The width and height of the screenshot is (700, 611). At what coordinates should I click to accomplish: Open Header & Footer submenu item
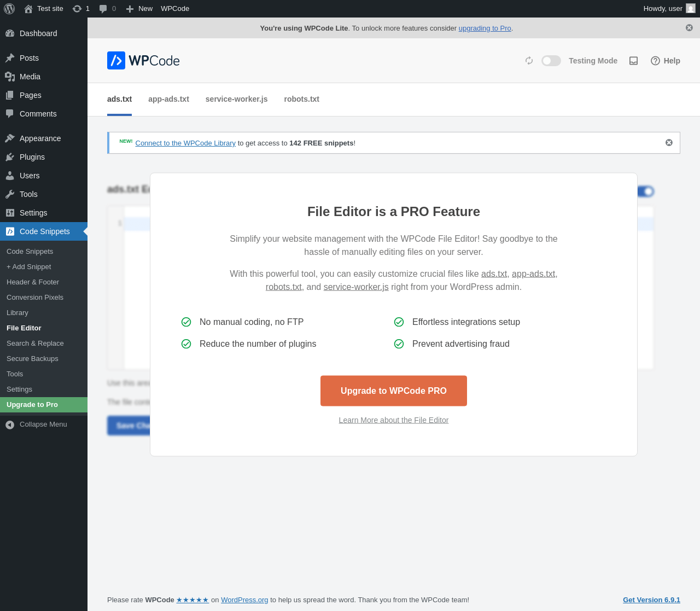(x=44, y=282)
